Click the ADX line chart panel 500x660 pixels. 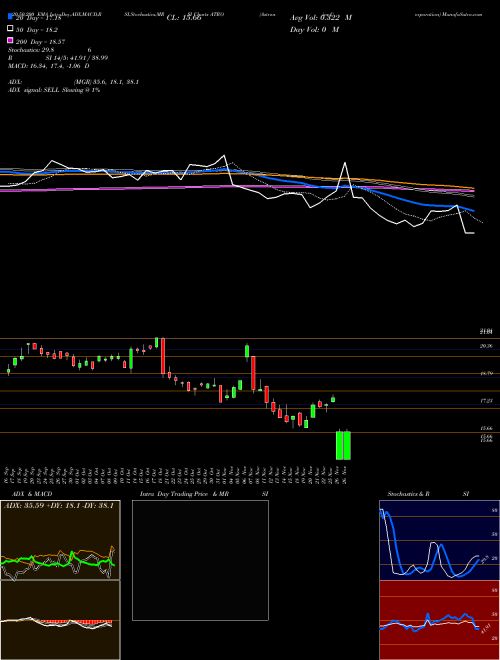[60, 540]
